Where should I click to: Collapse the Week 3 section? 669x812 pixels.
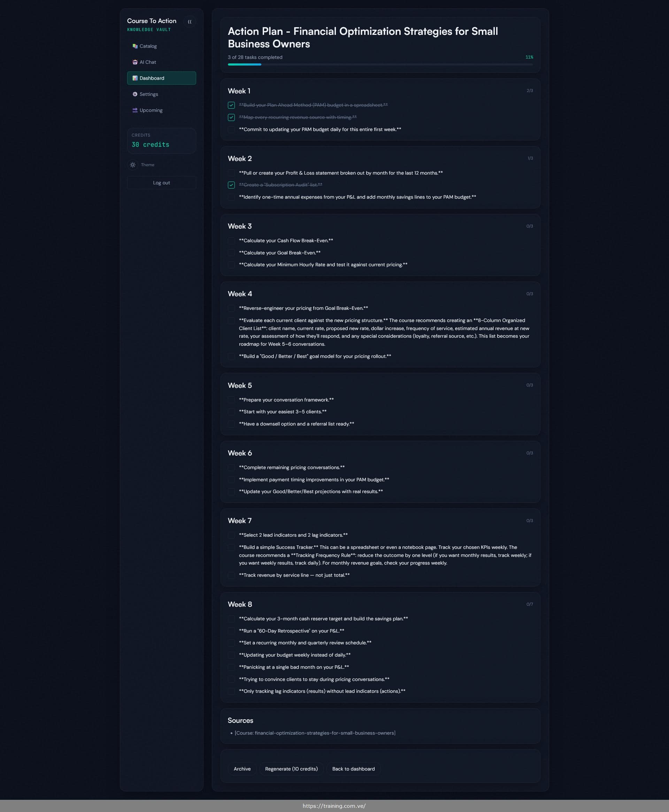coord(240,226)
